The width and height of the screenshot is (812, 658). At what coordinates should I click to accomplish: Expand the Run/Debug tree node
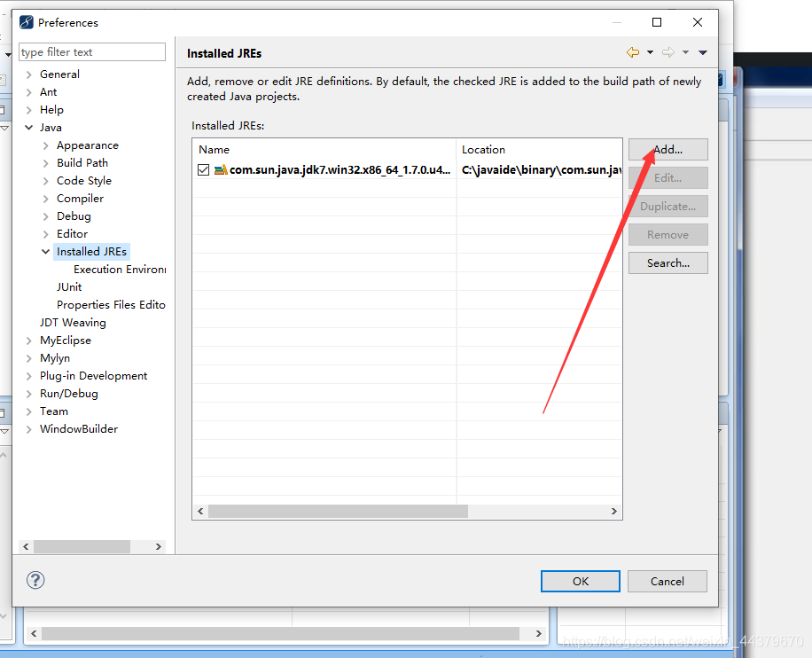(x=29, y=394)
